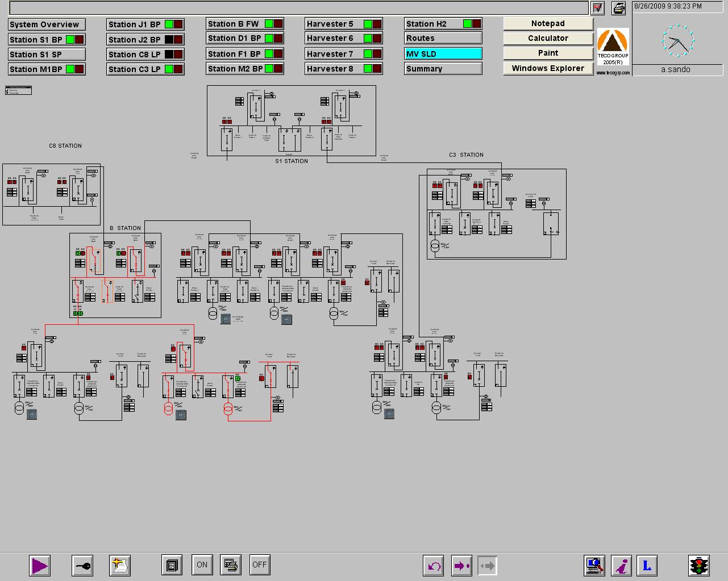728x581 pixels.
Task: Click the purple undo arrow icon
Action: (434, 566)
